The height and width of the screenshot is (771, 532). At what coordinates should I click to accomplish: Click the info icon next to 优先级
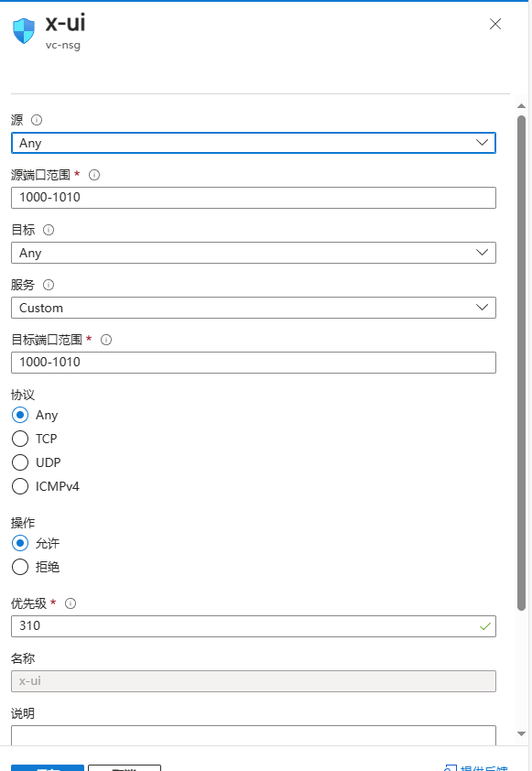click(71, 603)
